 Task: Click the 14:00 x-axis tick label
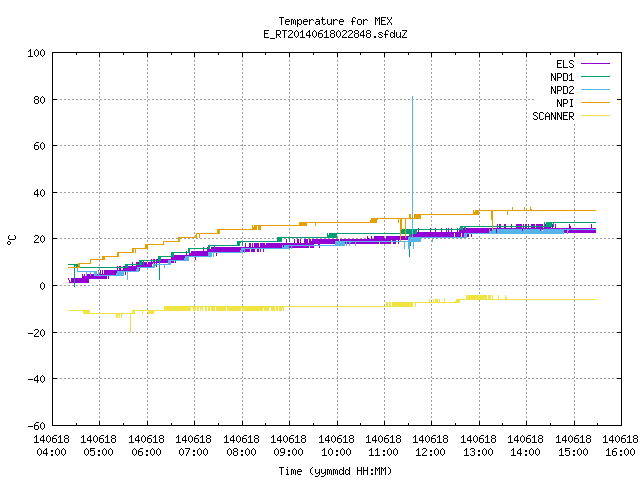[x=525, y=452]
